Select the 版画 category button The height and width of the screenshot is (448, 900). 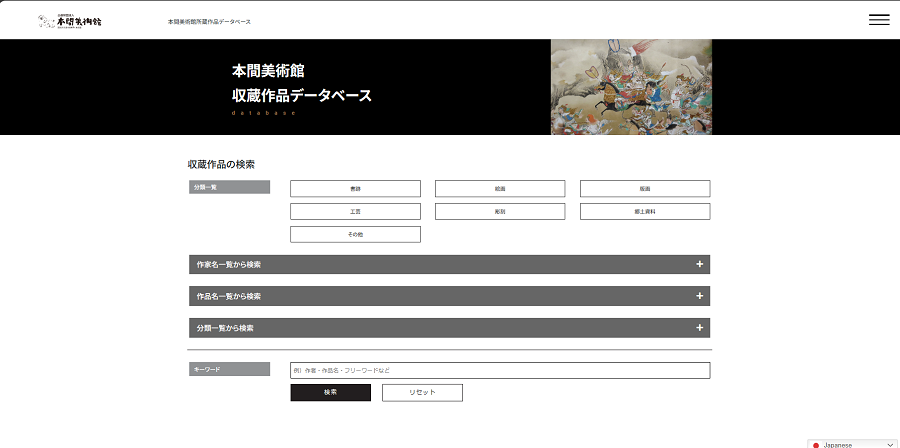[645, 189]
